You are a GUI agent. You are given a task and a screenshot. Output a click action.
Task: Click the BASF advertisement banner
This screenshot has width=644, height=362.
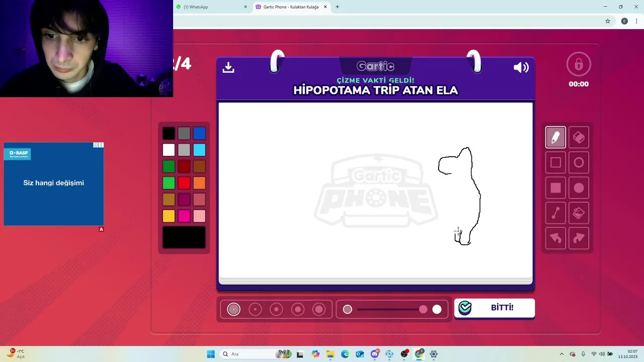(54, 184)
